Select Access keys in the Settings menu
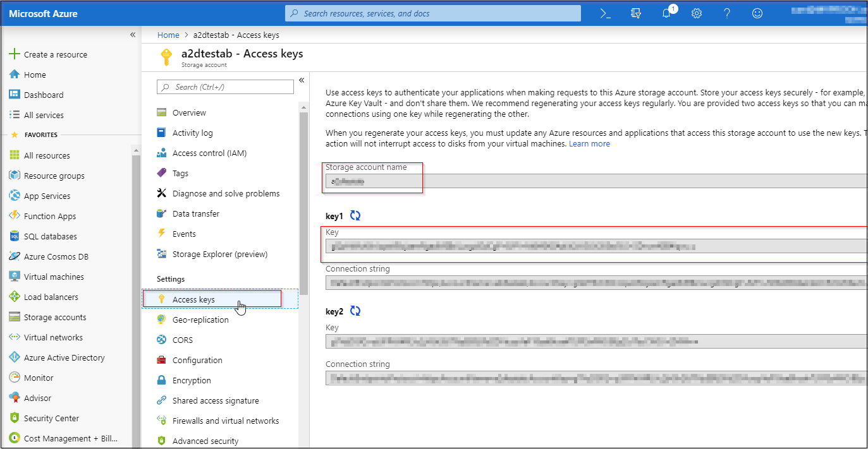The width and height of the screenshot is (868, 449). point(193,299)
